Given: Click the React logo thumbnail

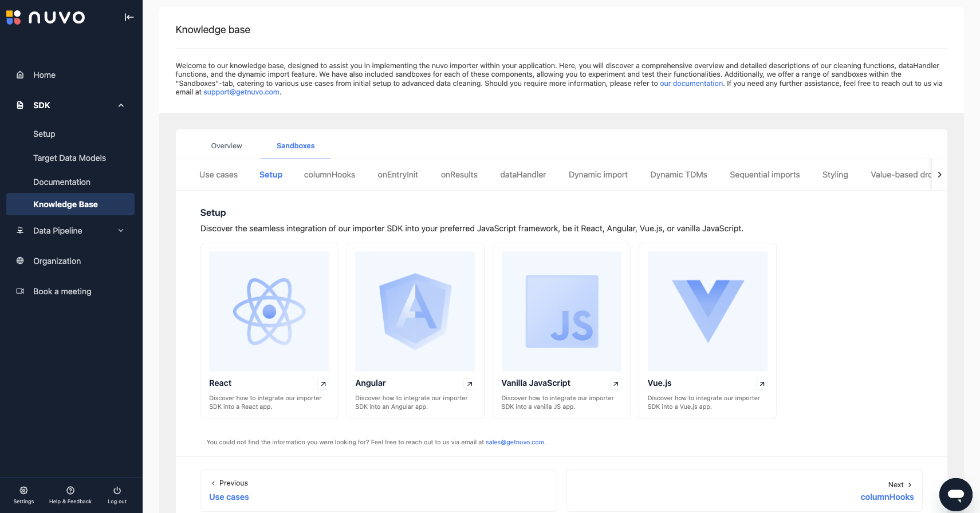Looking at the screenshot, I should pos(269,311).
